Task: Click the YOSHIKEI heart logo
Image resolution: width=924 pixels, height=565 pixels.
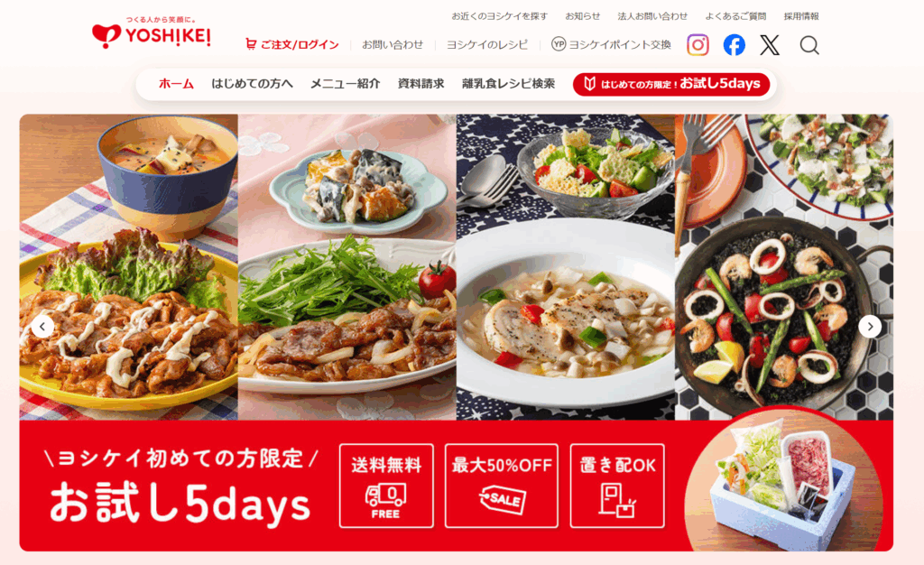Action: [151, 33]
